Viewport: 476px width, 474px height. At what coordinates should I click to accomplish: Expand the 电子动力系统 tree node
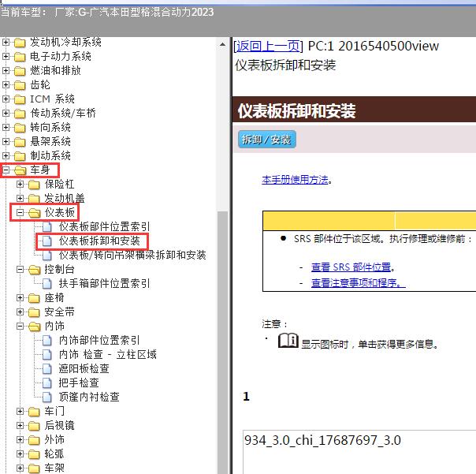point(6,56)
